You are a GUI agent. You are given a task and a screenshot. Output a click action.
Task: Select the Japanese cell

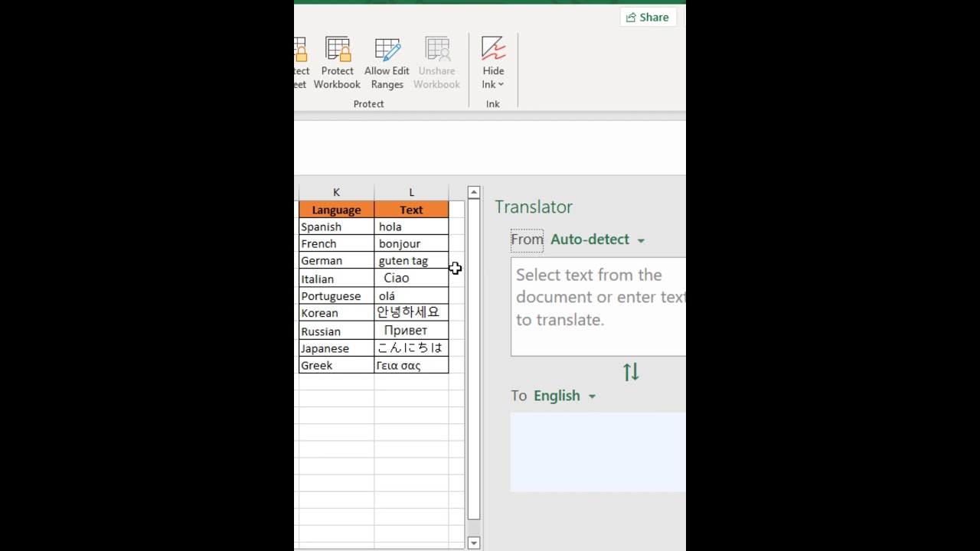tap(336, 348)
